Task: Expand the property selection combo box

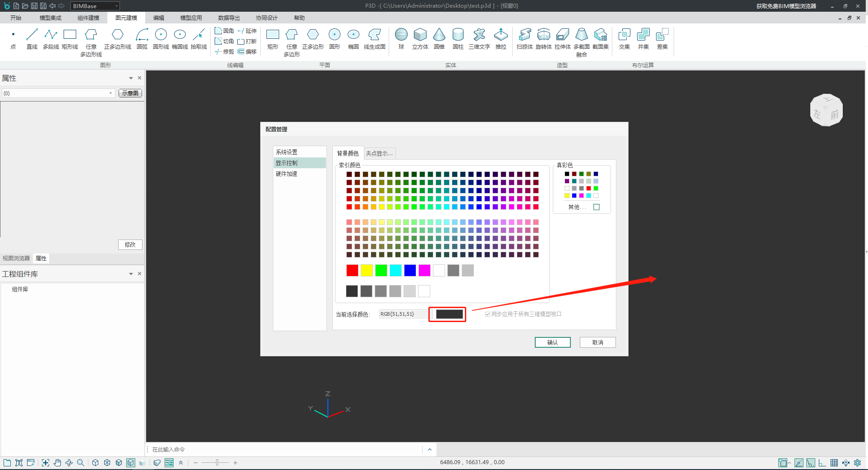Action: coord(110,93)
